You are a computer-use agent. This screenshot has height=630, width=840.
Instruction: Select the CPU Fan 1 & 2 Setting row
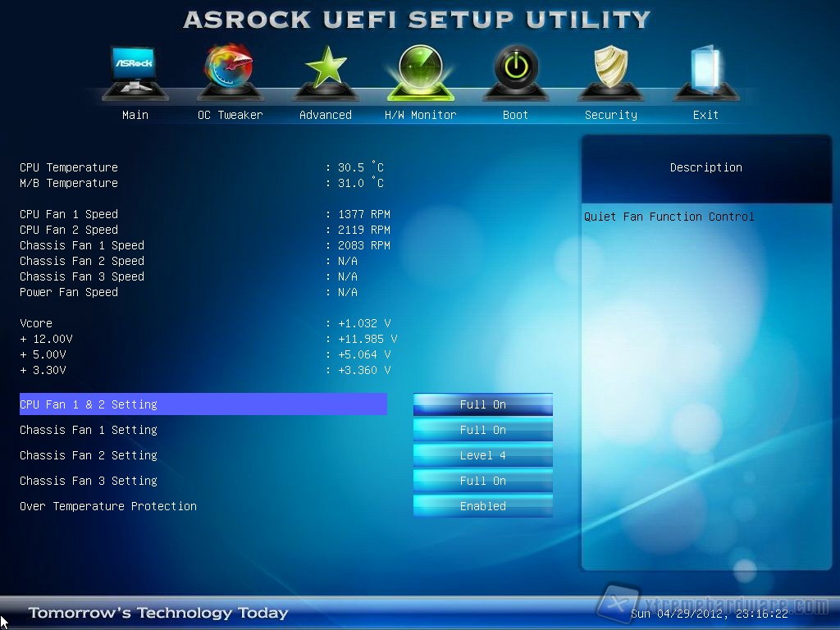click(203, 404)
